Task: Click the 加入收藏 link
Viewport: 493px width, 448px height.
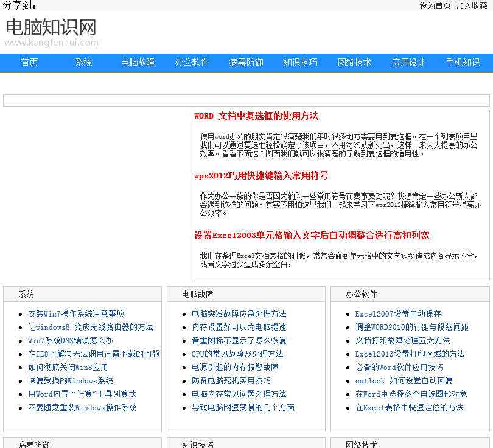Action: (472, 5)
